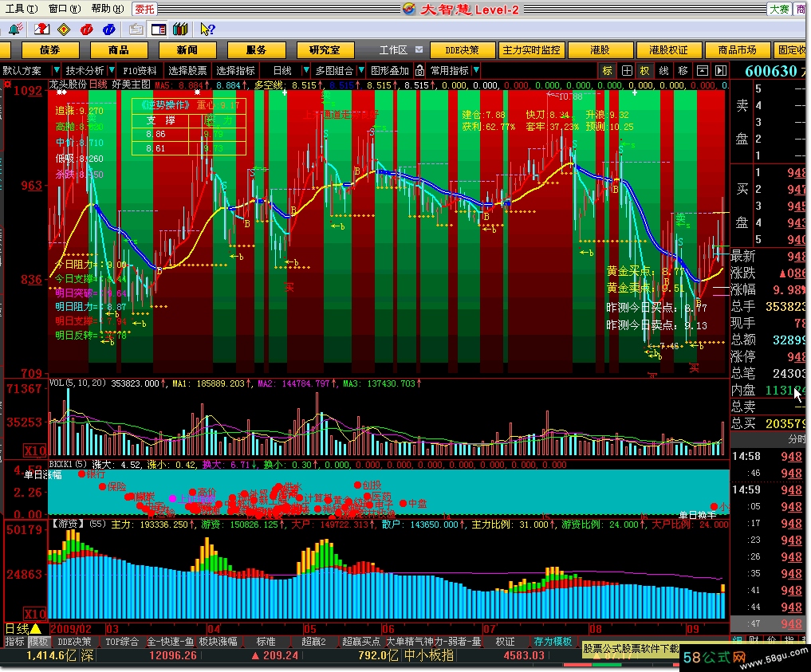Select the TOP综合 template tab
This screenshot has height=672, width=811.
(x=122, y=642)
